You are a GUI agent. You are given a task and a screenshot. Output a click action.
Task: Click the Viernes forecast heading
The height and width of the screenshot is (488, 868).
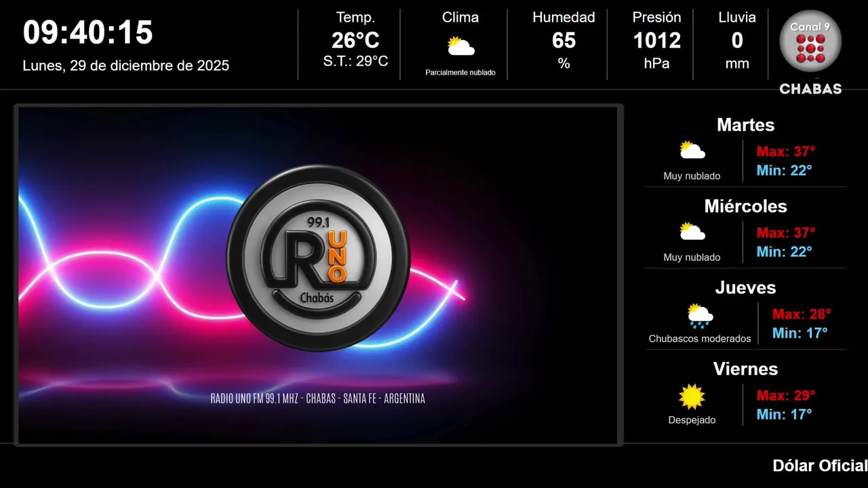[745, 369]
